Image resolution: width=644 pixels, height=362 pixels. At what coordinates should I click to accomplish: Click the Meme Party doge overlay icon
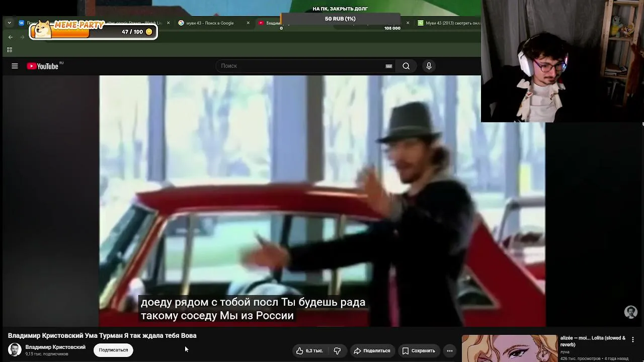42,29
